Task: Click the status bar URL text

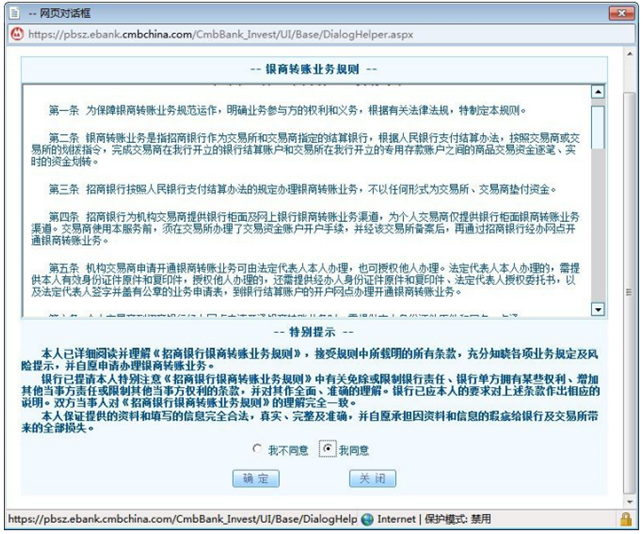Action: [x=182, y=519]
